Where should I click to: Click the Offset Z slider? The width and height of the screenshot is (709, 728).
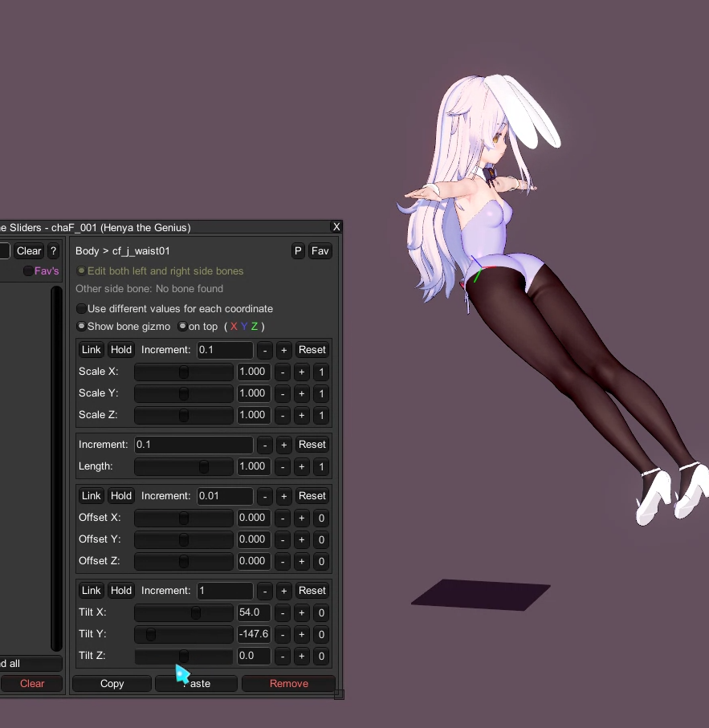pyautogui.click(x=184, y=561)
